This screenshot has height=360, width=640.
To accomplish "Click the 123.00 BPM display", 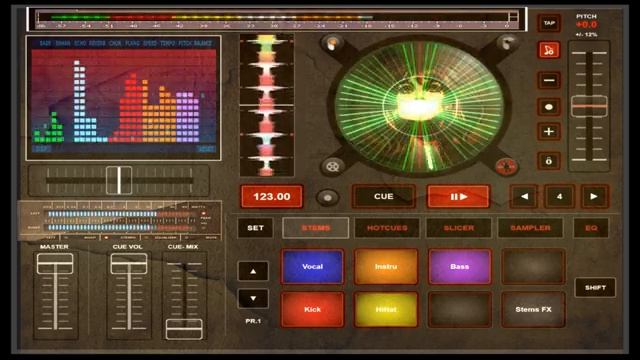I will [272, 196].
